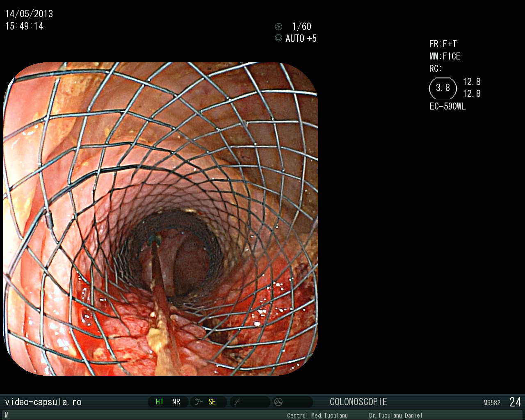Viewport: 525px width, 420px height.
Task: Click the image counter 24
Action: click(x=515, y=402)
